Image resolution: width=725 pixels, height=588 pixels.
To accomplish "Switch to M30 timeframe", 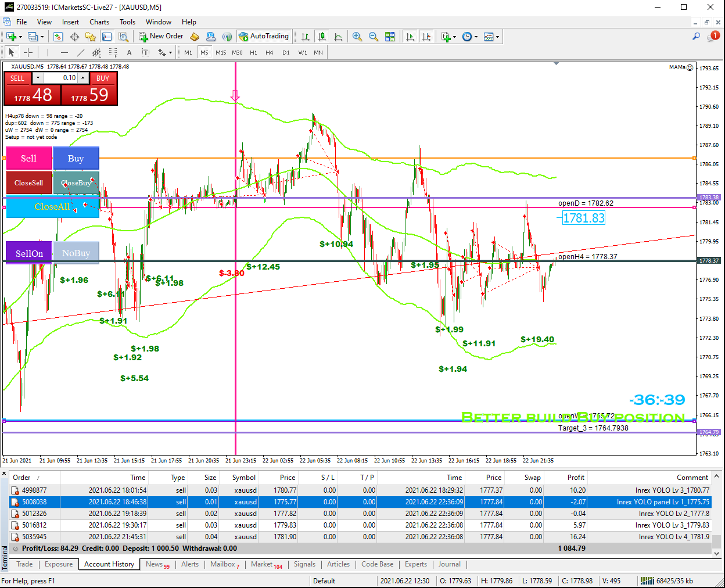I will click(x=237, y=52).
